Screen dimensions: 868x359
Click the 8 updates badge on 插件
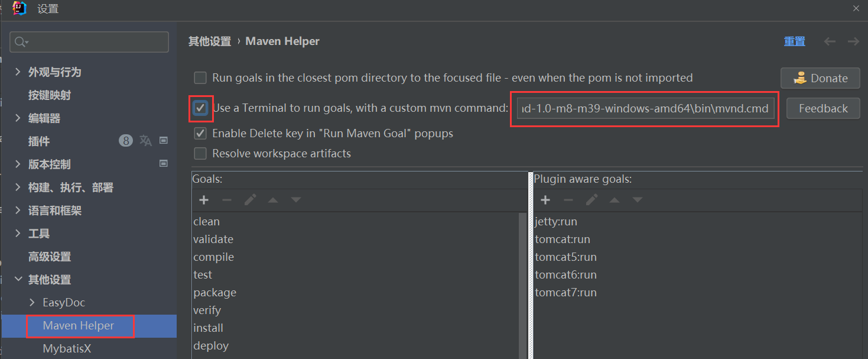click(x=125, y=141)
